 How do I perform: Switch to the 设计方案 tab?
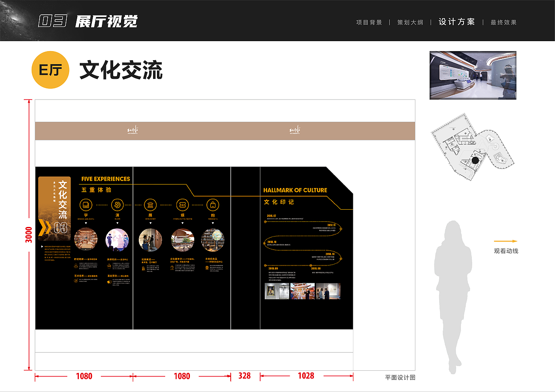click(457, 22)
